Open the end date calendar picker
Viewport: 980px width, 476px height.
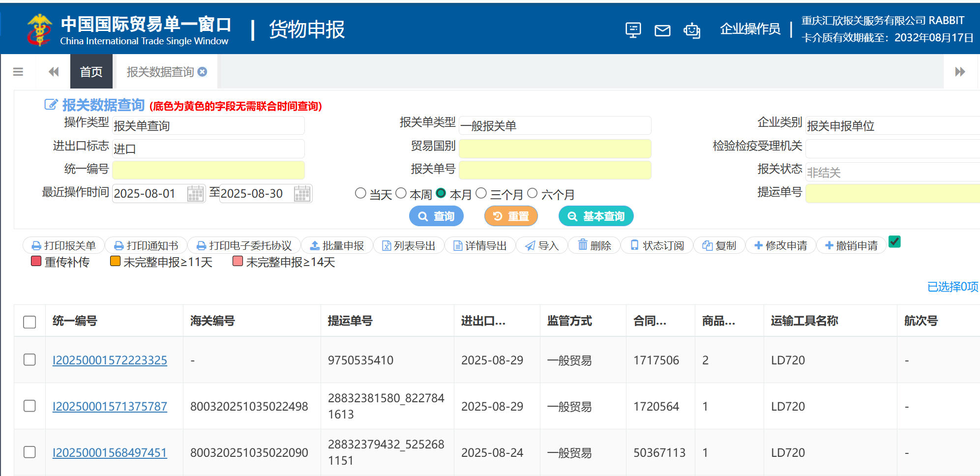[302, 194]
